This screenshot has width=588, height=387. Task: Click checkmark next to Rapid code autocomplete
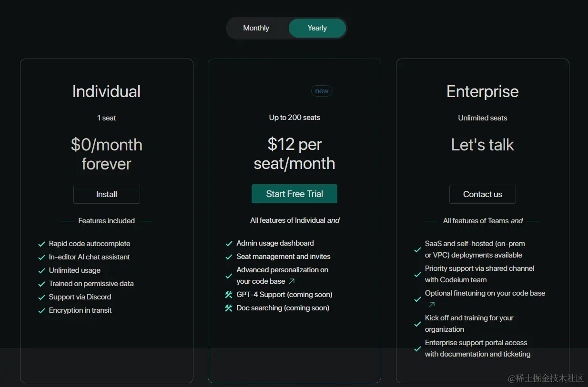point(41,244)
